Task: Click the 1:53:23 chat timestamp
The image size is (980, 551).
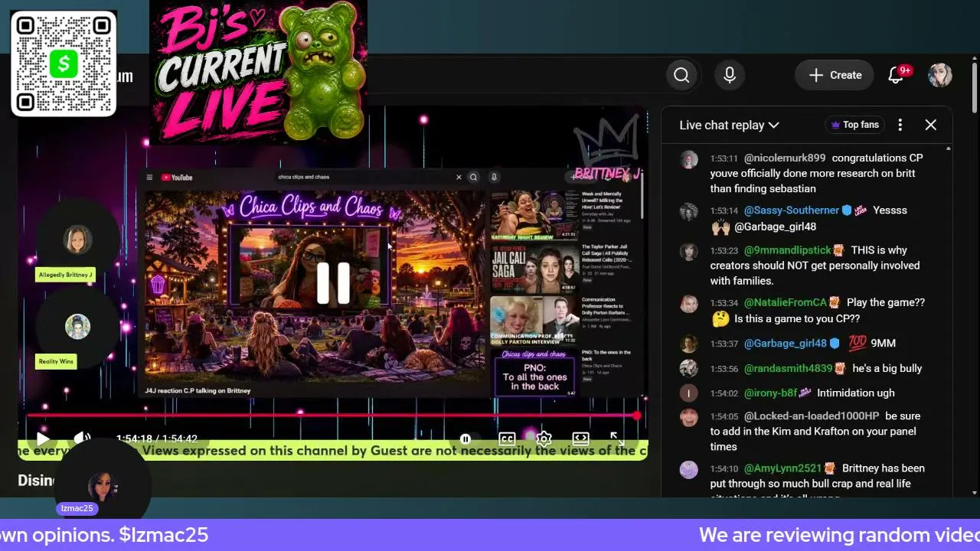Action: (724, 250)
